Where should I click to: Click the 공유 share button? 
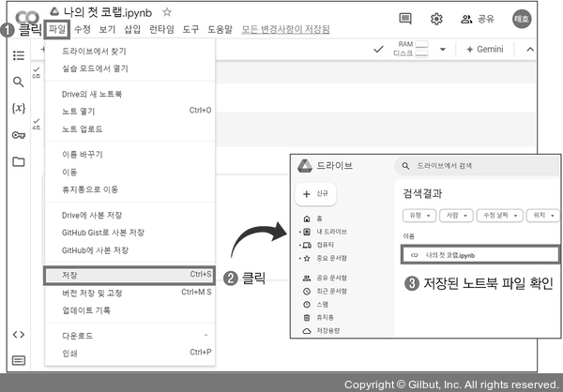478,19
